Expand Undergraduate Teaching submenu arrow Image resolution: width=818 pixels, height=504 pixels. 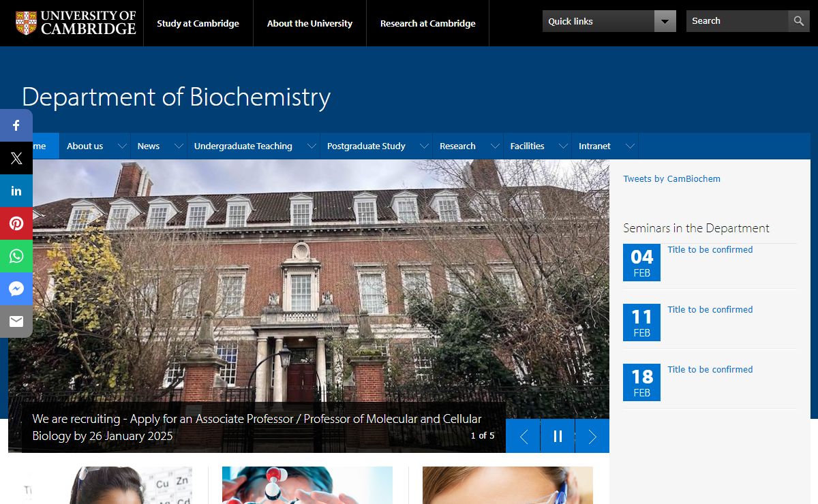pyautogui.click(x=312, y=146)
